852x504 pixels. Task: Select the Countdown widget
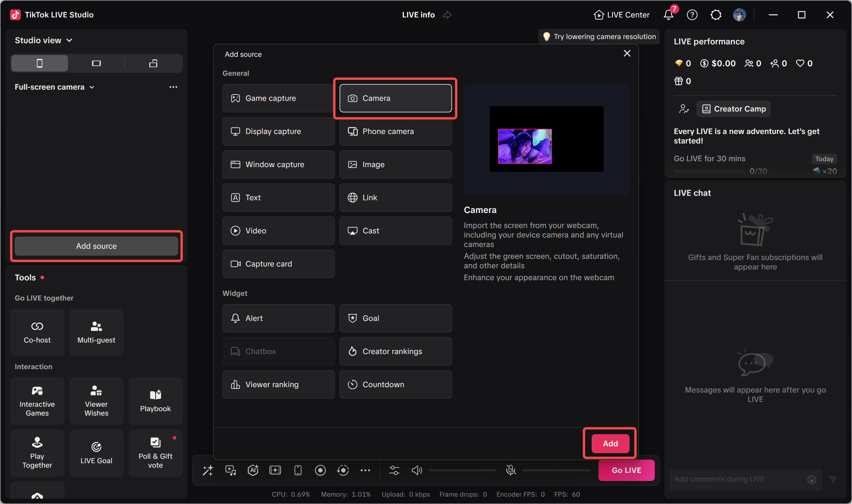396,385
